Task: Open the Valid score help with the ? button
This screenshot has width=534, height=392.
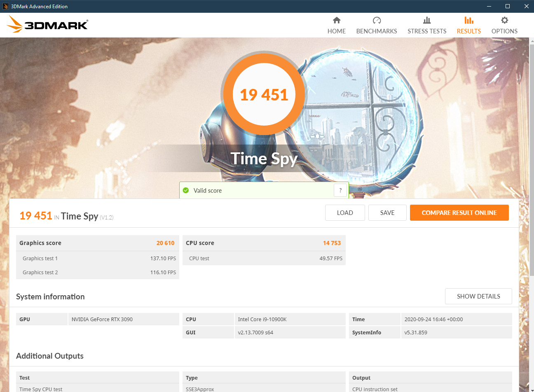Action: click(x=340, y=190)
